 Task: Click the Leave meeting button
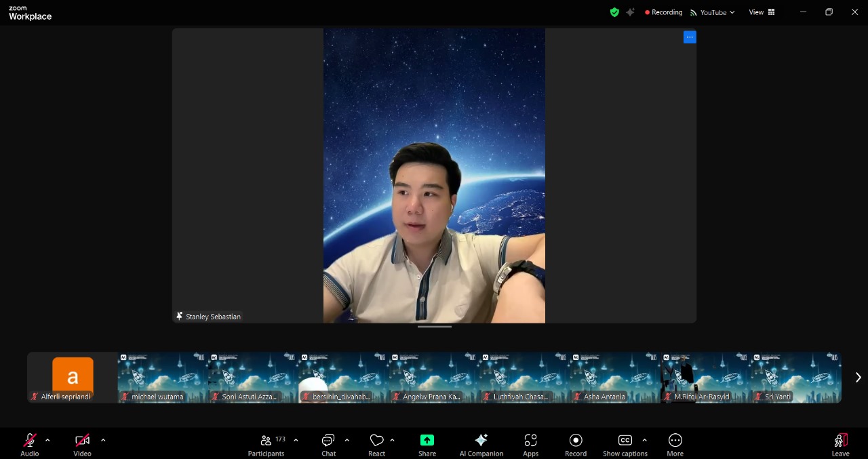(x=841, y=445)
